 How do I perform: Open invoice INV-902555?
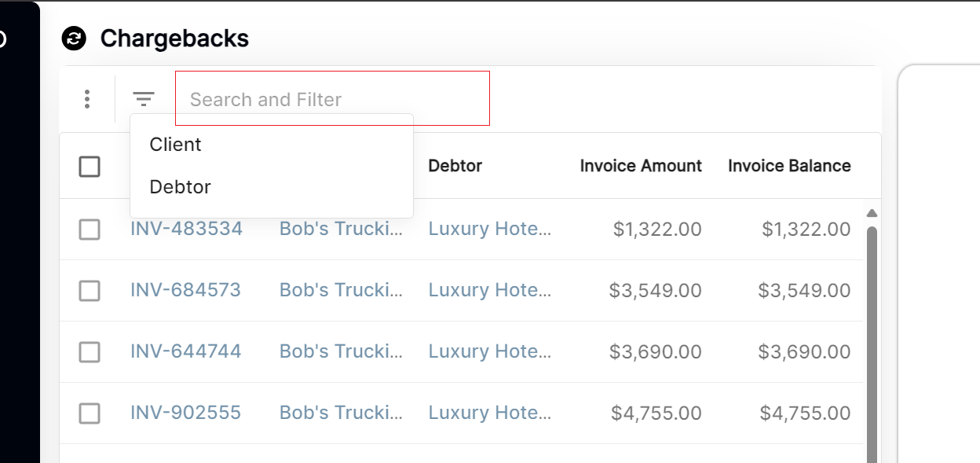[186, 413]
